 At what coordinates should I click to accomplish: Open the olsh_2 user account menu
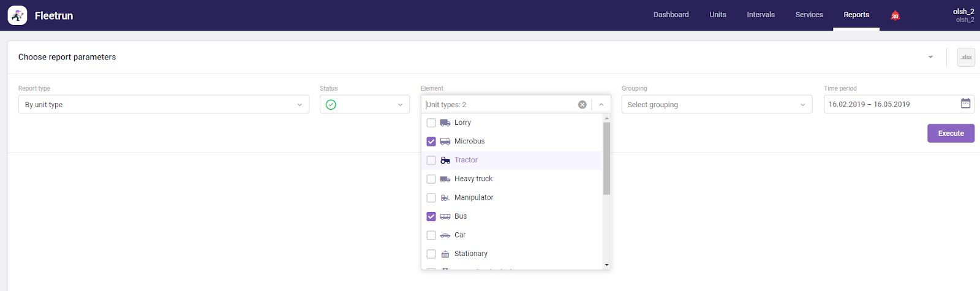click(x=963, y=15)
